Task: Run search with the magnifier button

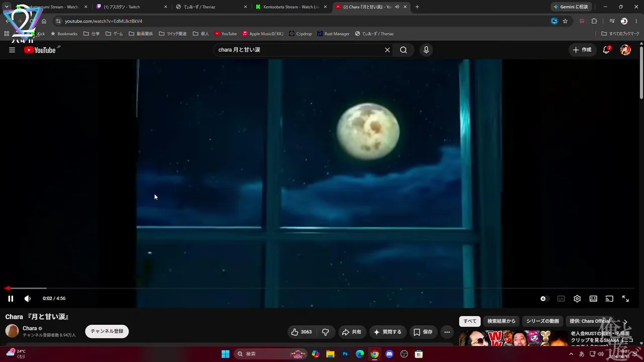Action: (404, 50)
